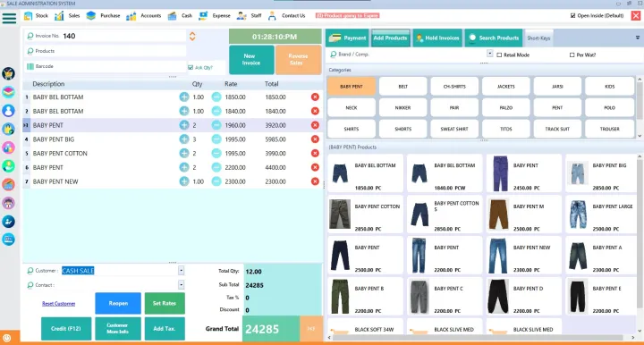Screen dimensions: 644x345
Task: Select the JACKETS category
Action: (506, 87)
